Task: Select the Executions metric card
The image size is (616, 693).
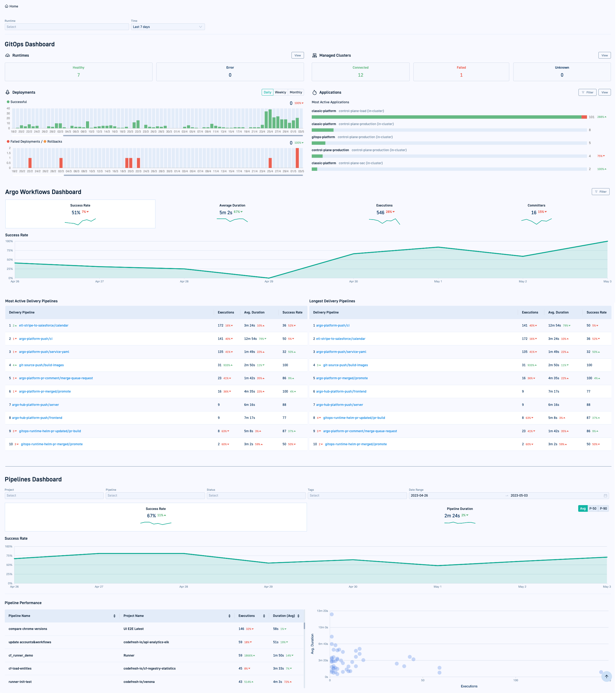Action: point(384,214)
